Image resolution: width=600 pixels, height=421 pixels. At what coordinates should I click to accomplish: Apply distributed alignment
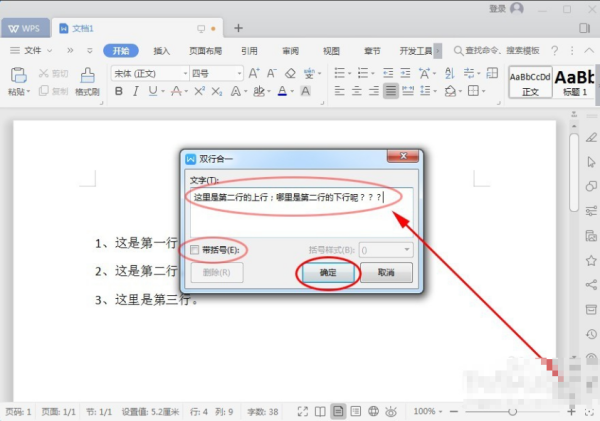pyautogui.click(x=408, y=91)
